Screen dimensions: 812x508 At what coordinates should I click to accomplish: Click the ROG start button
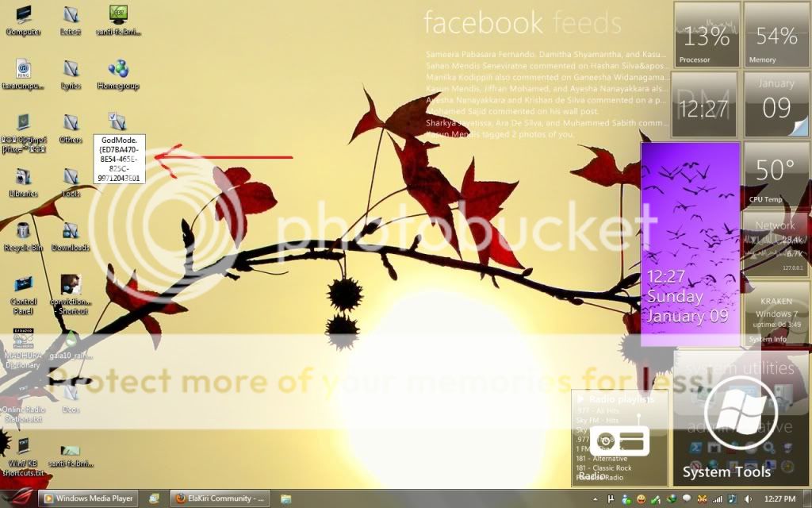(x=17, y=498)
